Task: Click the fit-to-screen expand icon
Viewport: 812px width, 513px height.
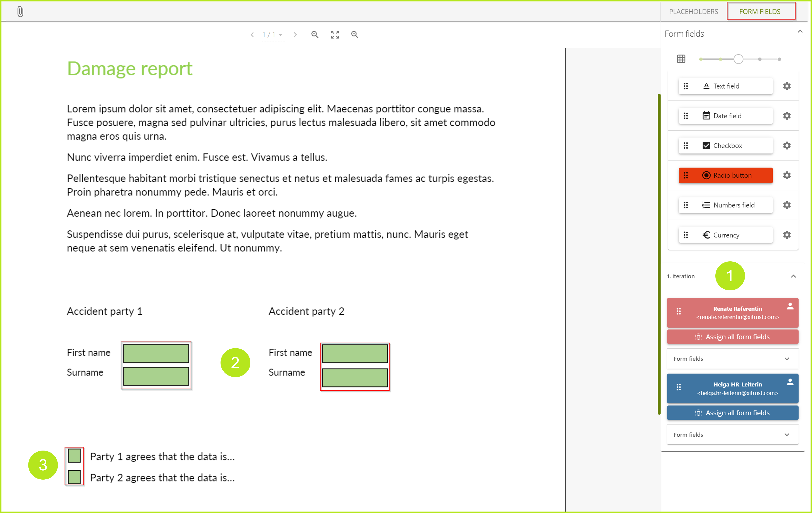Action: [334, 34]
